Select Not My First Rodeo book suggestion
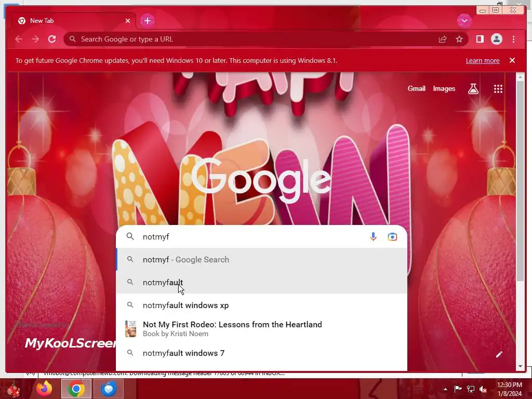The height and width of the screenshot is (399, 532). point(262,329)
